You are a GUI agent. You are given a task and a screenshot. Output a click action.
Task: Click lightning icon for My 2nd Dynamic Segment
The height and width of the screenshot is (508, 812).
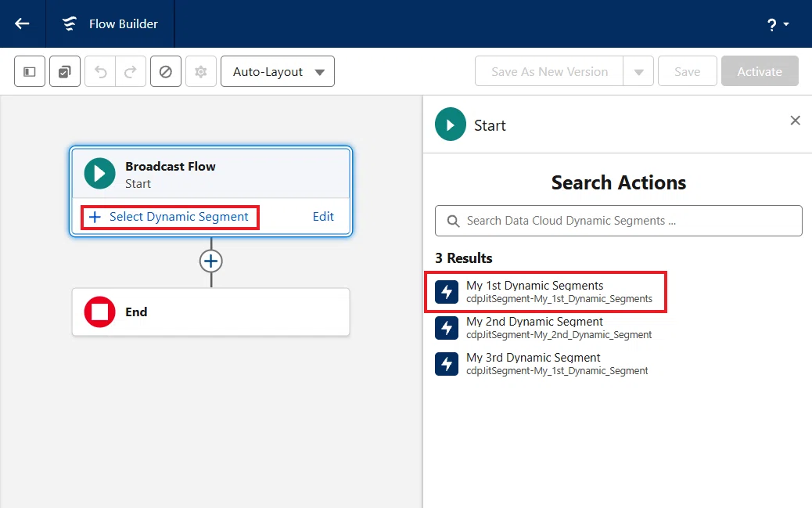[x=447, y=328]
